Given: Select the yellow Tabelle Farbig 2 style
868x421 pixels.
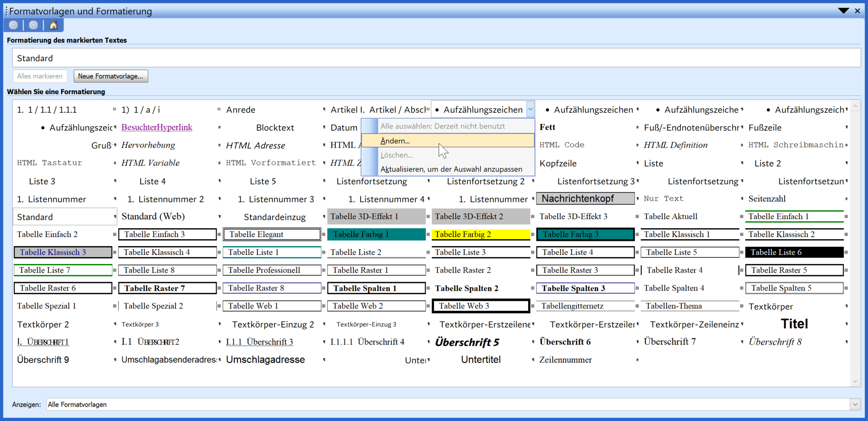Looking at the screenshot, I should 481,234.
